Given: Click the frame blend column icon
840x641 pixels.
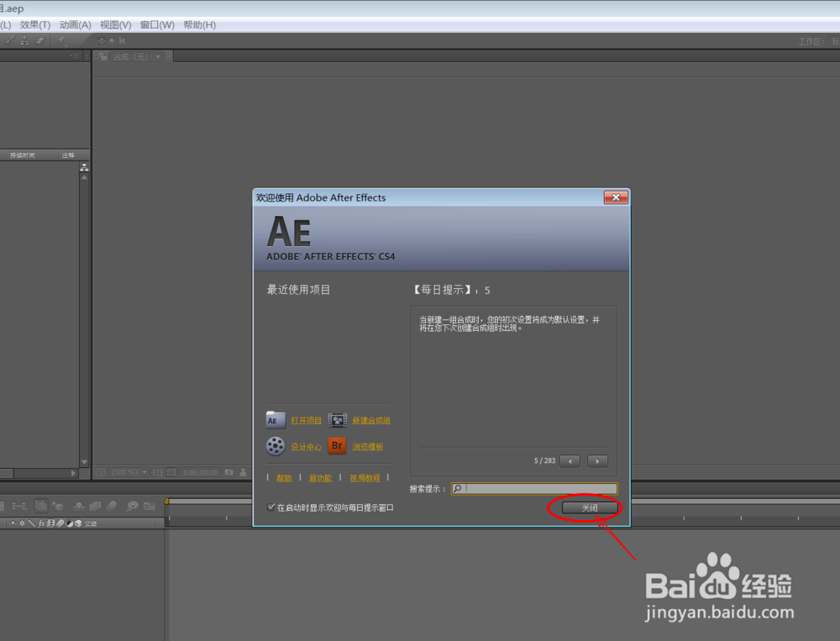Looking at the screenshot, I should 51,523.
